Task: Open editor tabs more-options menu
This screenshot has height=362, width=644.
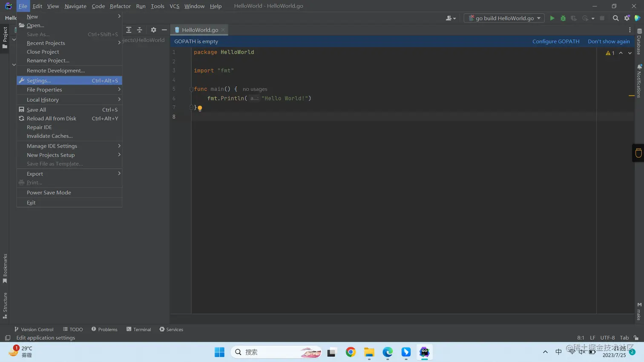Action: (x=630, y=30)
